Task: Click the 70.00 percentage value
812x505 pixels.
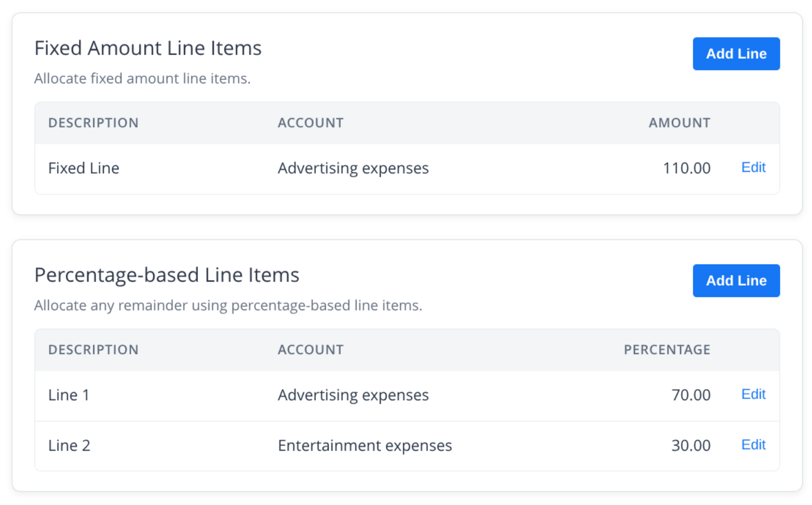Action: click(x=691, y=395)
